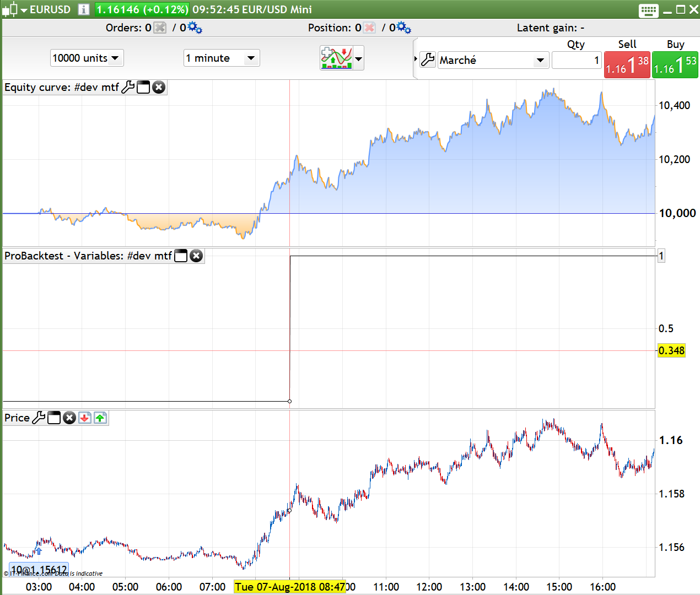Click the red Sell 1.16138 button

pyautogui.click(x=627, y=64)
